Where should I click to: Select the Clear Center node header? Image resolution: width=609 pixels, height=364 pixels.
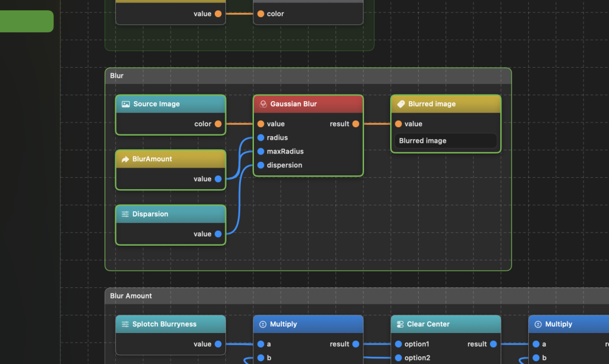[445, 324]
